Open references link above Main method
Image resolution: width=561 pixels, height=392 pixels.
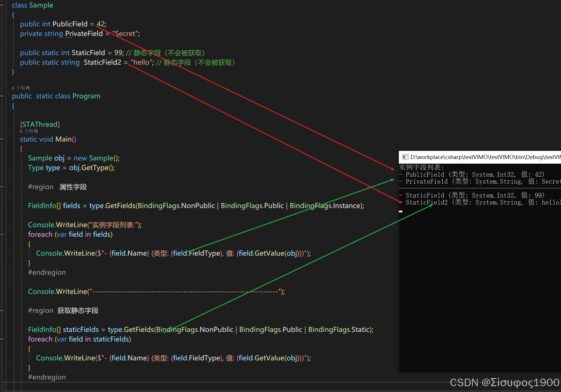(29, 131)
